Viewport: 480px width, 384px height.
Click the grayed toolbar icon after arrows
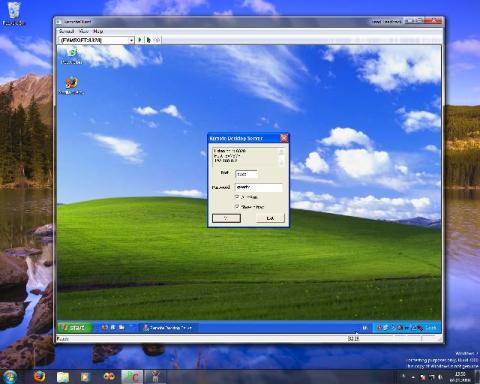coord(157,40)
